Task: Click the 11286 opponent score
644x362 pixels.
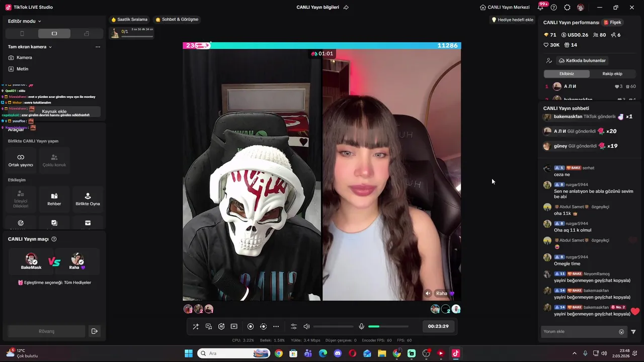Action: tap(447, 45)
